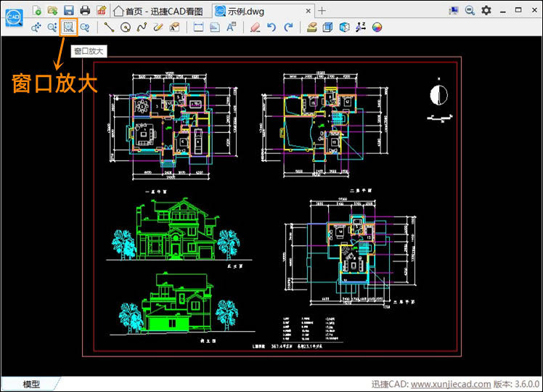Click the Z-axis sort/coordinate icon
The image size is (543, 392).
tap(361, 28)
